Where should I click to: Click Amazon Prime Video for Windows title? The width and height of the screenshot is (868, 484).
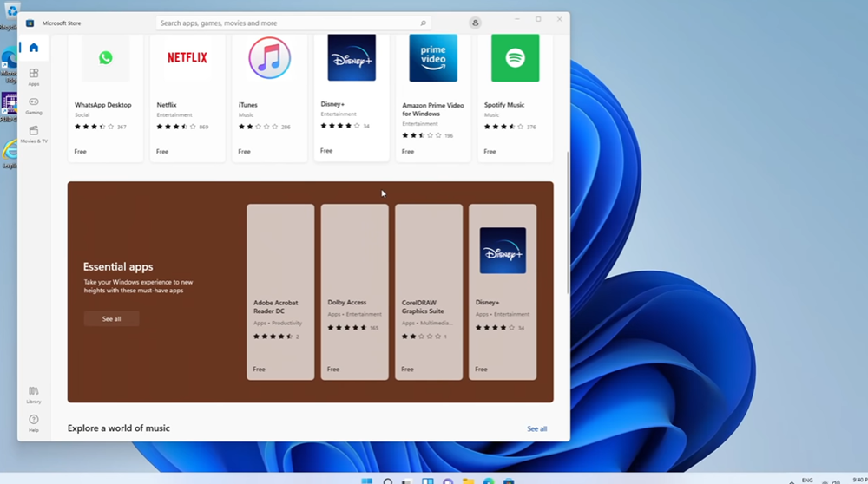(x=433, y=109)
